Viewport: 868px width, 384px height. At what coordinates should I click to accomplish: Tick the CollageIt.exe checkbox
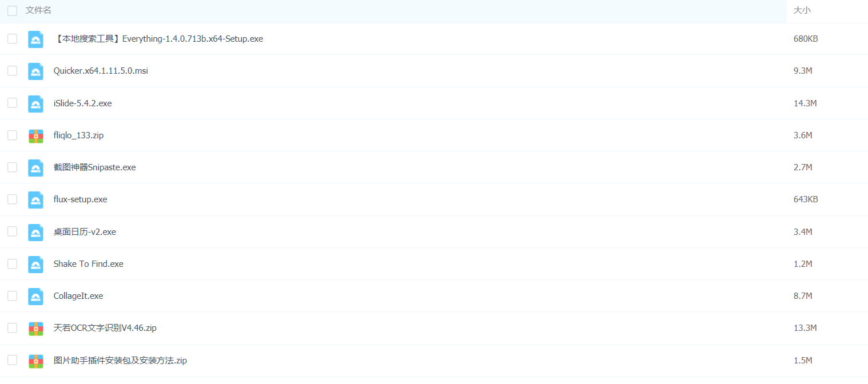(12, 296)
